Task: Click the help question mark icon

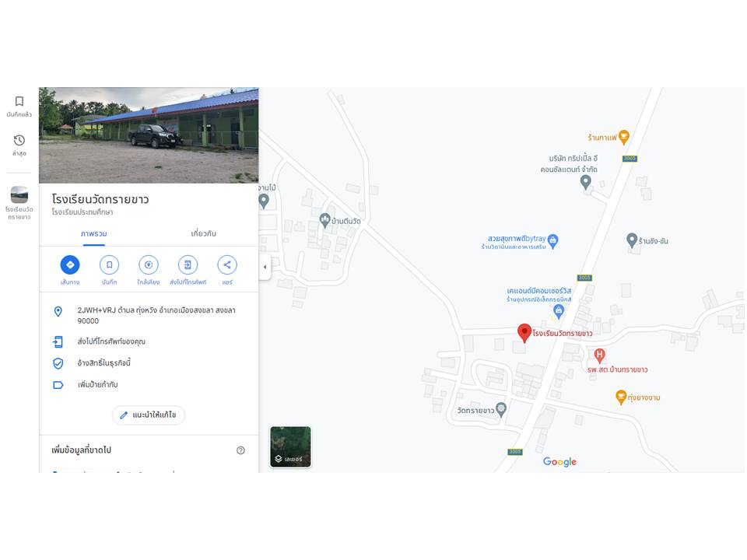Action: click(x=240, y=450)
